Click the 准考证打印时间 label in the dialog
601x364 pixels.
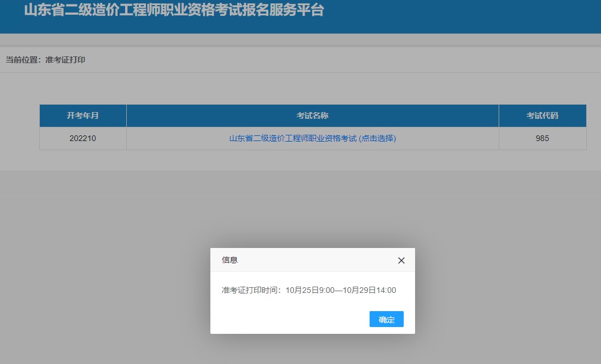251,290
